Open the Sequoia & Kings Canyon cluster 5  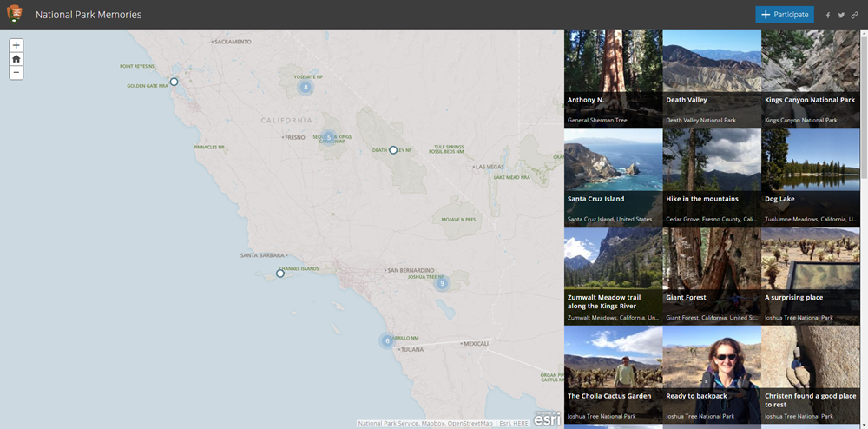coord(329,137)
